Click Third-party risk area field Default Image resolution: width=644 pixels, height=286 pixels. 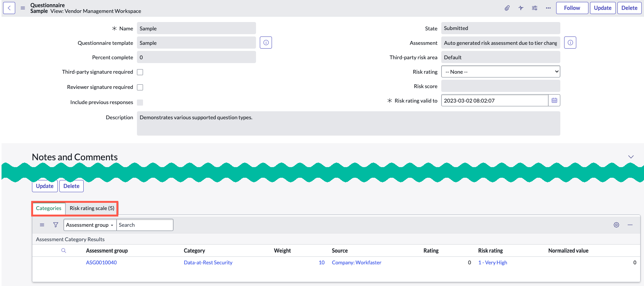click(501, 57)
